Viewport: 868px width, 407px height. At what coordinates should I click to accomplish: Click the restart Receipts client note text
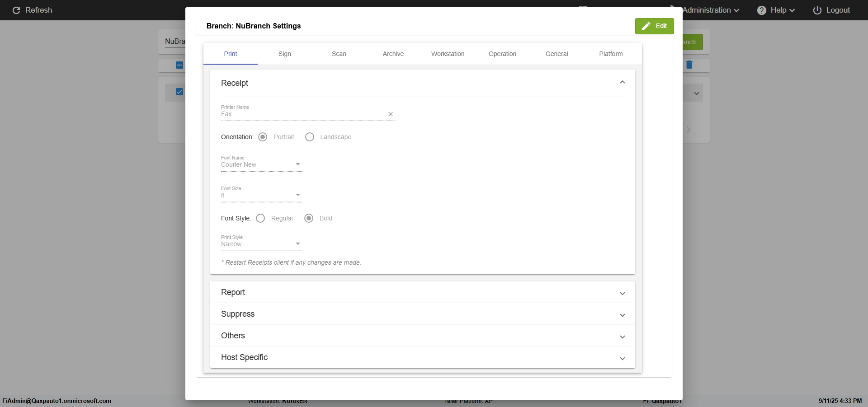[x=291, y=262]
